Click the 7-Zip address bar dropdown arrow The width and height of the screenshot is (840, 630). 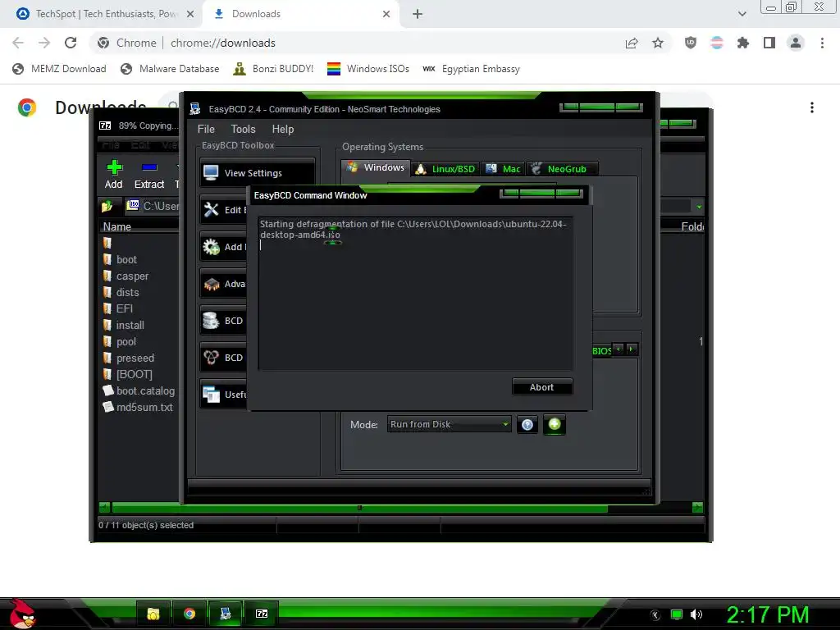coord(699,206)
